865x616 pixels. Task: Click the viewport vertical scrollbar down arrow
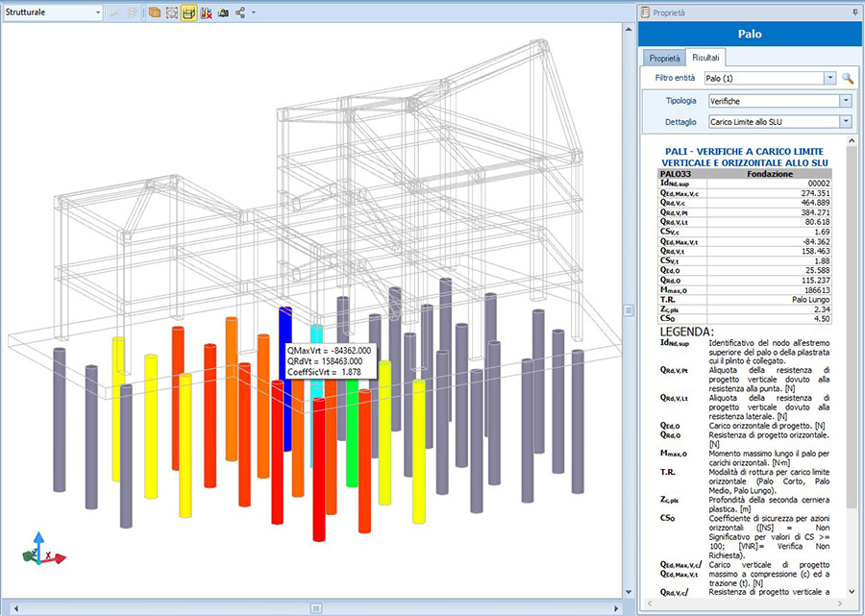[629, 592]
